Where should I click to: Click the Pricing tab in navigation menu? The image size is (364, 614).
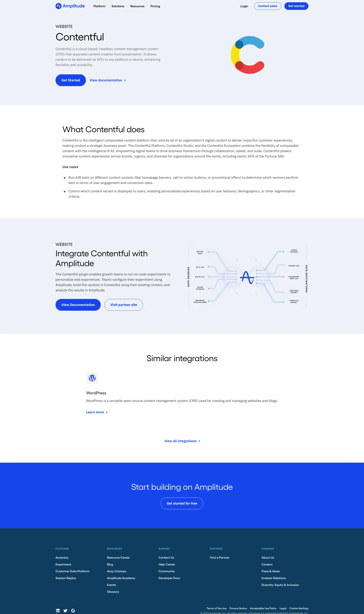point(155,6)
